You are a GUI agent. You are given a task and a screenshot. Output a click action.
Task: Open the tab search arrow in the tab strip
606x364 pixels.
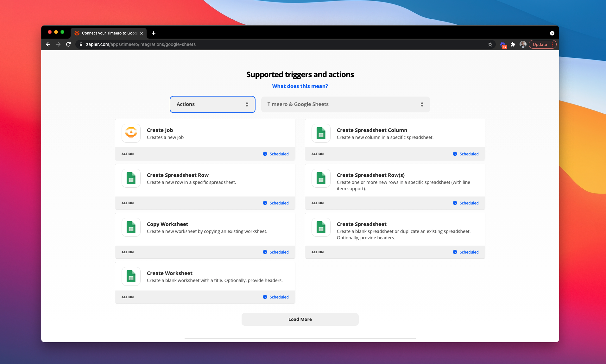coord(552,33)
